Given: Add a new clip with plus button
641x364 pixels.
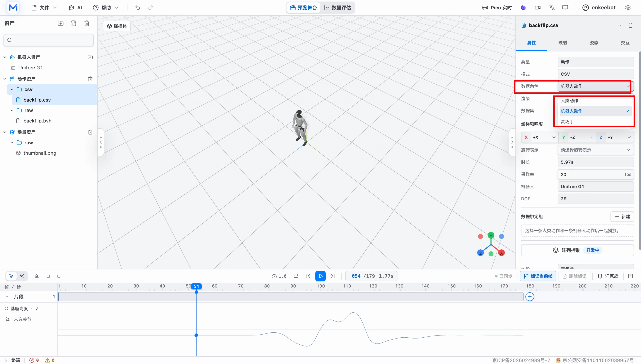Looking at the screenshot, I should (530, 297).
